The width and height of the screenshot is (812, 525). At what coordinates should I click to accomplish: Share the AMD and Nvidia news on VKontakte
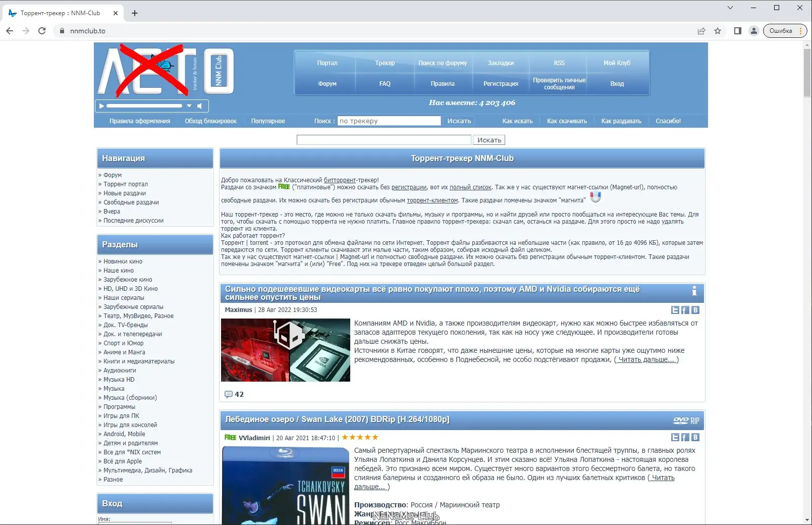(x=695, y=310)
